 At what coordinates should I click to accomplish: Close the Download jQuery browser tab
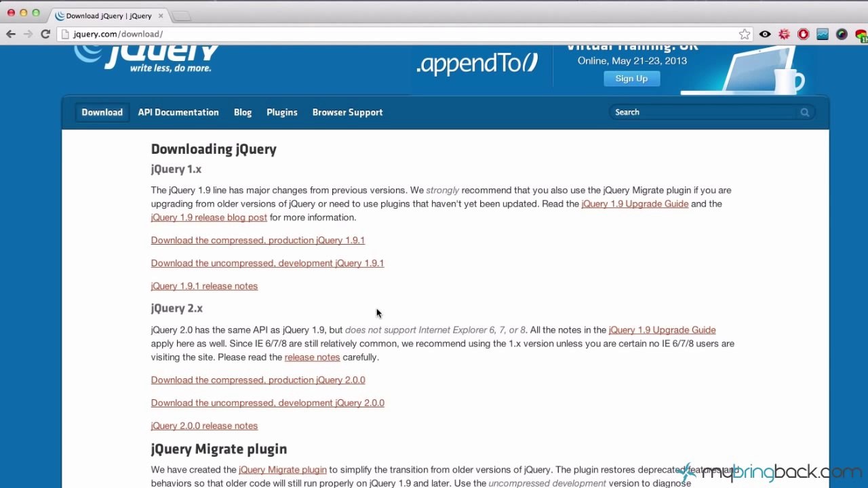tap(161, 16)
